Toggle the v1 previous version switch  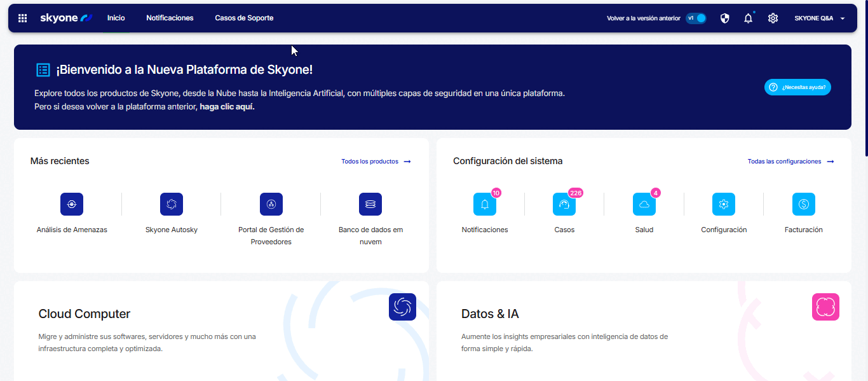[x=696, y=18]
